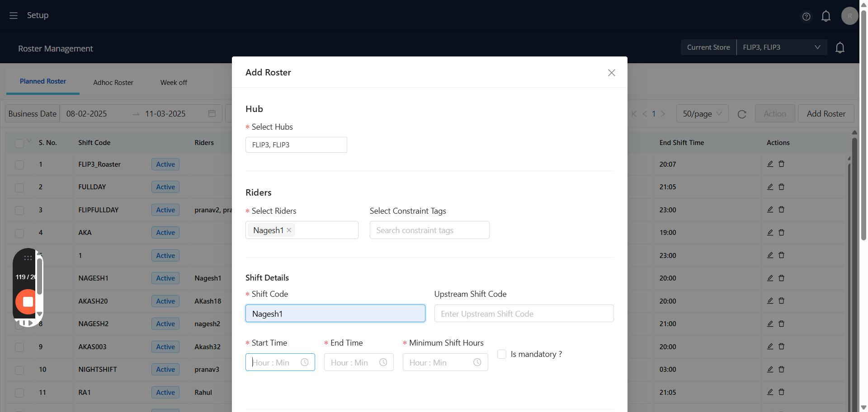Focus the Upstream Shift Code field
The height and width of the screenshot is (412, 868).
point(524,314)
